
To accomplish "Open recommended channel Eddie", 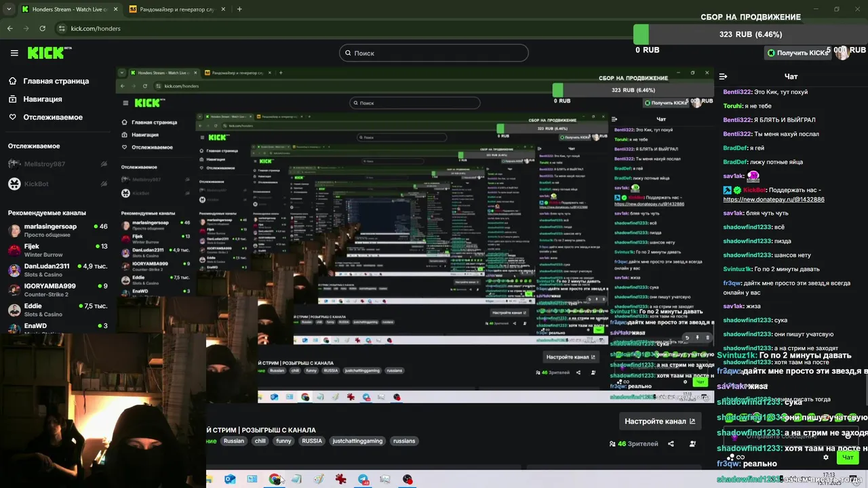I will coord(58,310).
